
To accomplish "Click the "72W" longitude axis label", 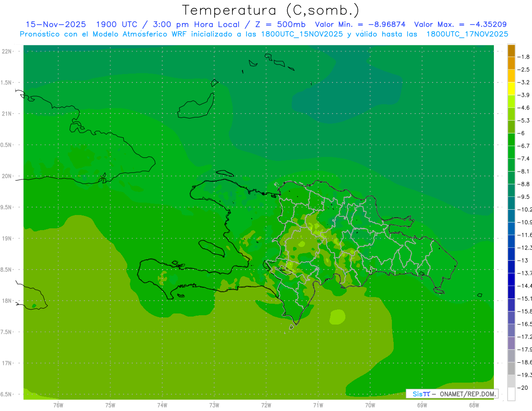I will click(x=266, y=405).
